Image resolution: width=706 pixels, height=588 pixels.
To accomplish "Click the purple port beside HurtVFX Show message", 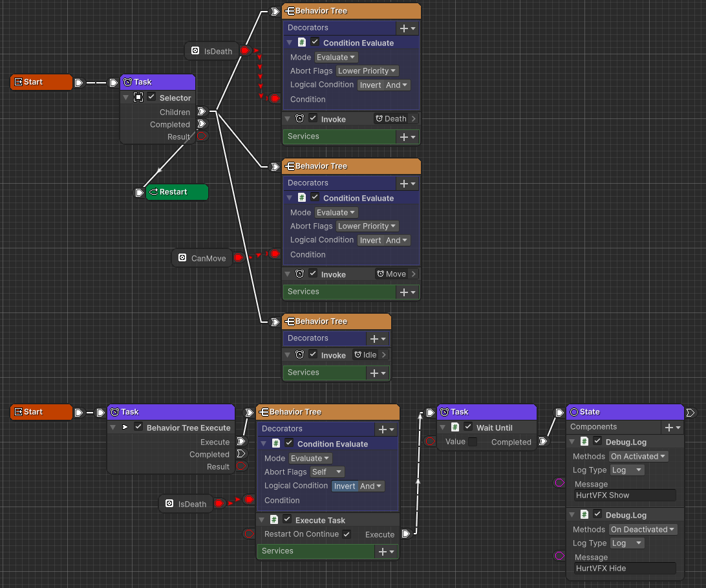I will click(x=559, y=483).
